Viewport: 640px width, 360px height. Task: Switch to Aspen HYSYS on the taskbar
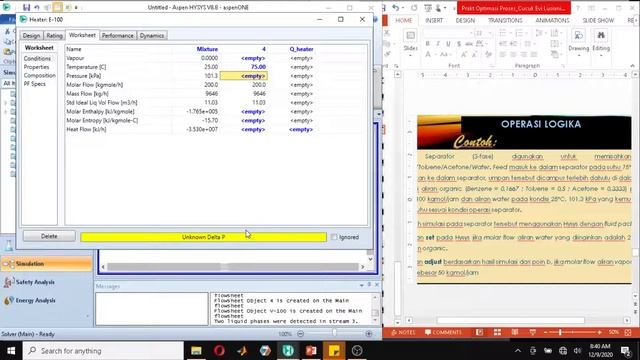point(288,351)
